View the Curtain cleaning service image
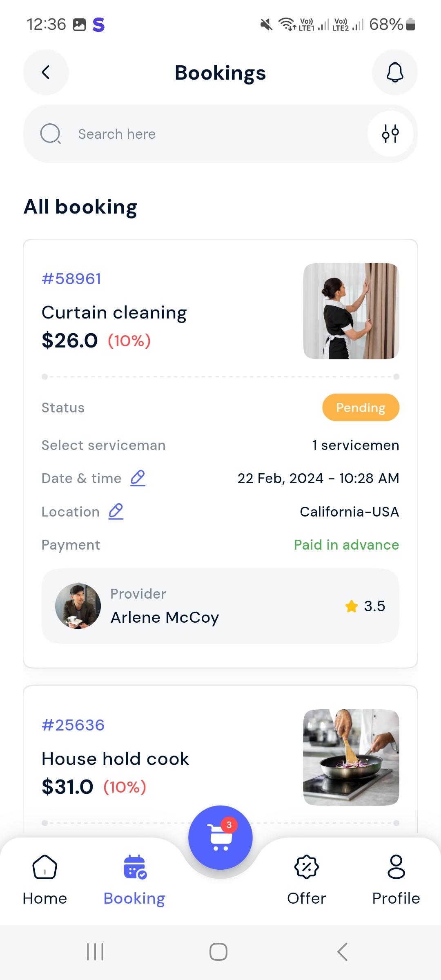The width and height of the screenshot is (441, 980). pyautogui.click(x=351, y=311)
